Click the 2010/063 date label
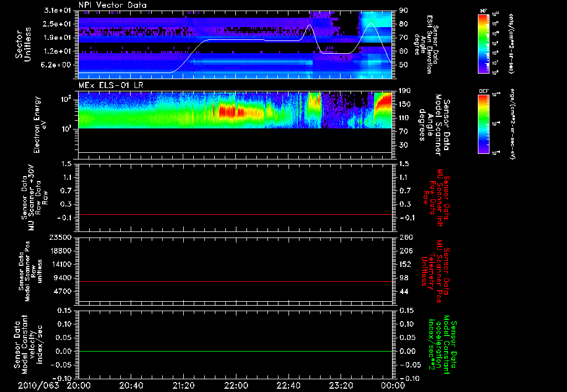The image size is (567, 392). pos(38,385)
